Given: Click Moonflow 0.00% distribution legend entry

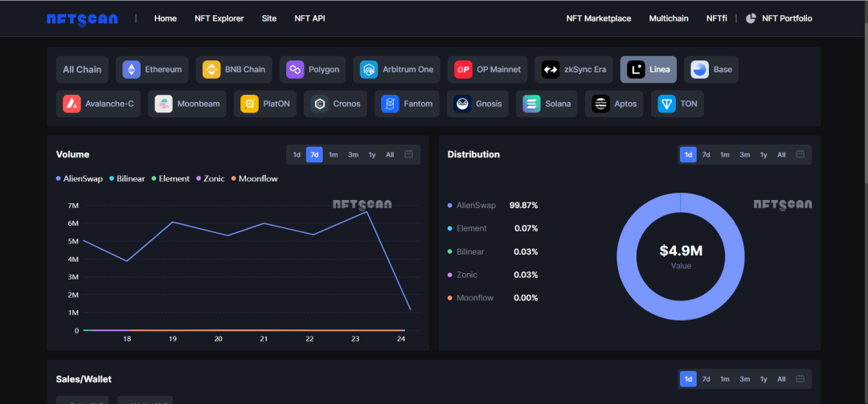Looking at the screenshot, I should 493,298.
